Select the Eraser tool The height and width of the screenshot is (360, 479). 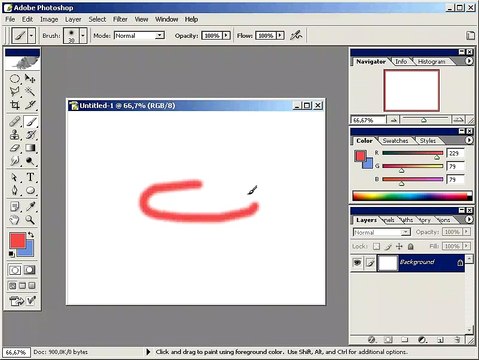(x=15, y=148)
